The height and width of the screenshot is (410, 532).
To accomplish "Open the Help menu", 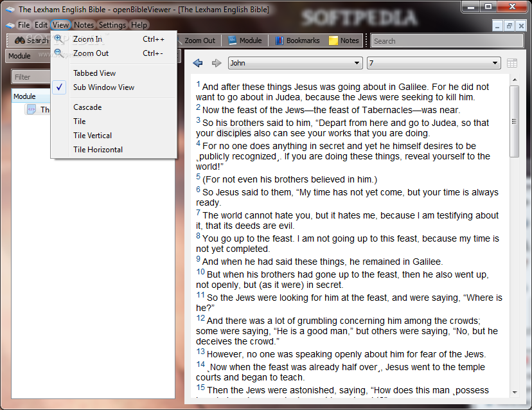I will click(x=139, y=25).
